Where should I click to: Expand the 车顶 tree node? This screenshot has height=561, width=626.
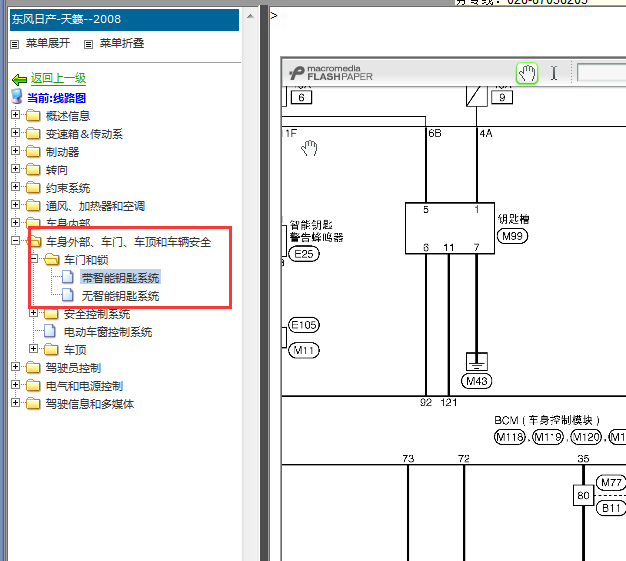coord(34,349)
